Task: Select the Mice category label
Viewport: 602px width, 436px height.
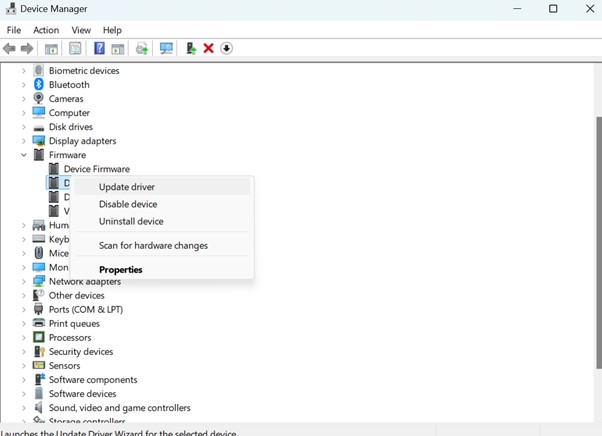Action: pyautogui.click(x=59, y=253)
